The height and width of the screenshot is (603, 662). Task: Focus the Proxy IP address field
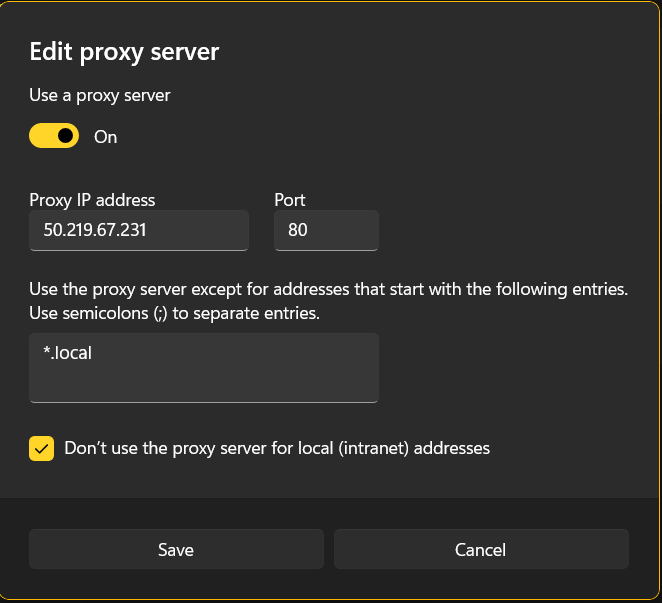coord(139,230)
